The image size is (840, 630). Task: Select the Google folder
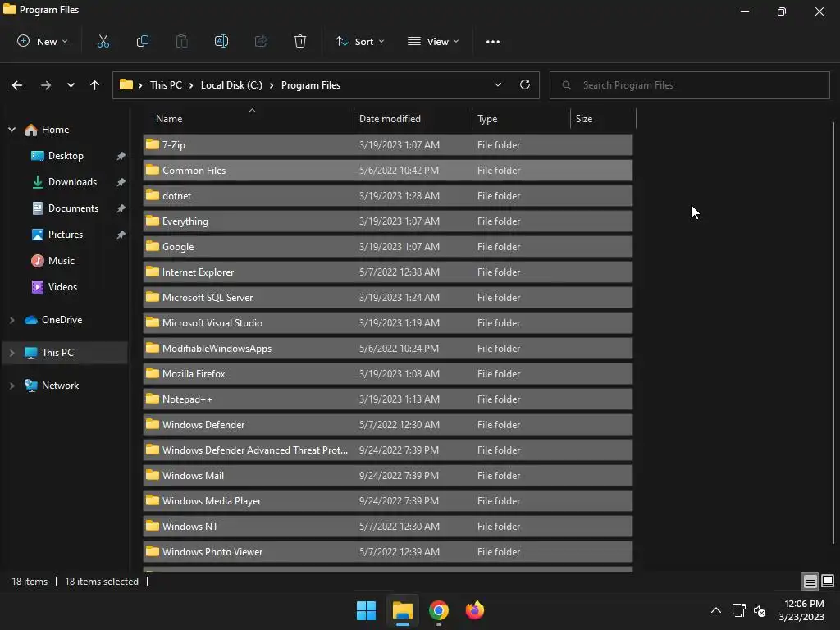pos(388,247)
